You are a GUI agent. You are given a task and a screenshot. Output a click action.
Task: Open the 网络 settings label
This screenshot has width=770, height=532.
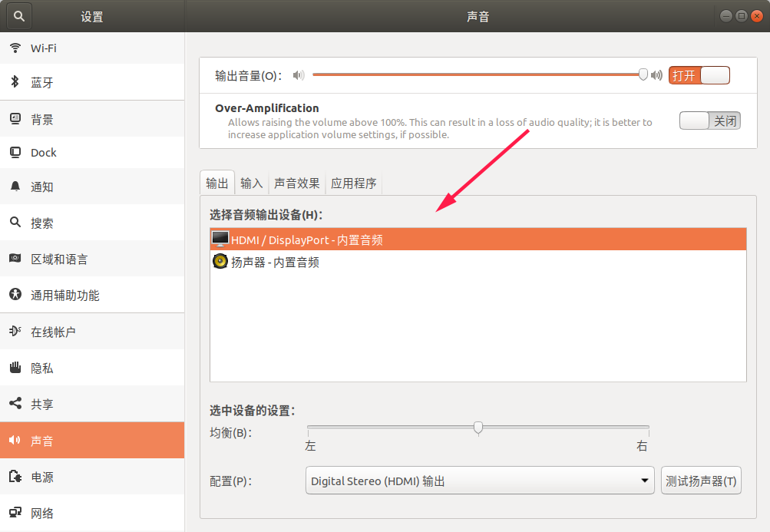coord(41,514)
